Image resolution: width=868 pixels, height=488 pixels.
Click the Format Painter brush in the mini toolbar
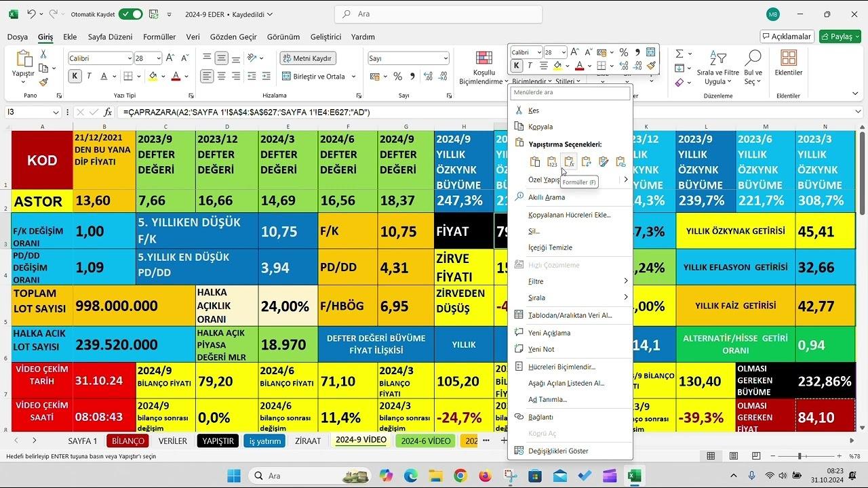coord(651,66)
